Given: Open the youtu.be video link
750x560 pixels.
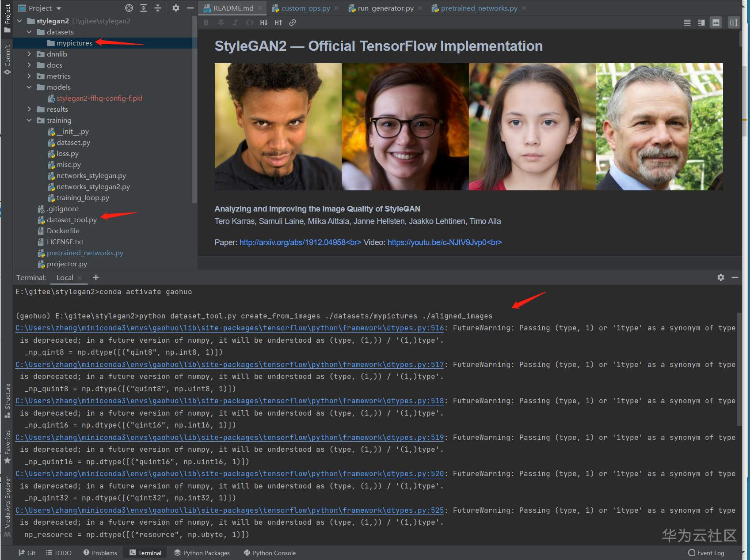Looking at the screenshot, I should (x=445, y=242).
